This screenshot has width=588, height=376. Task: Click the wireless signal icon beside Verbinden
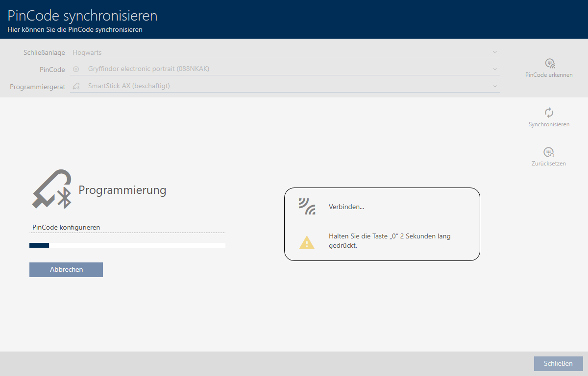click(307, 207)
